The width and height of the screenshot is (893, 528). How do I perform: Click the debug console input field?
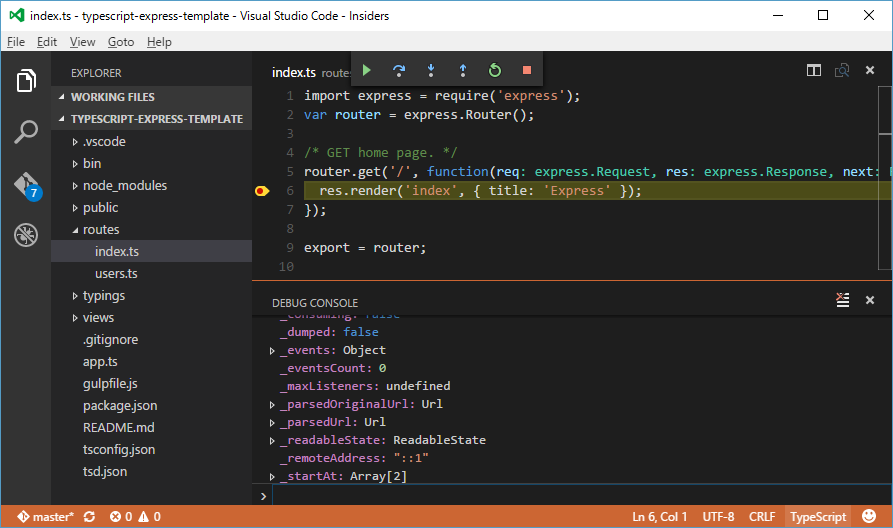click(582, 496)
